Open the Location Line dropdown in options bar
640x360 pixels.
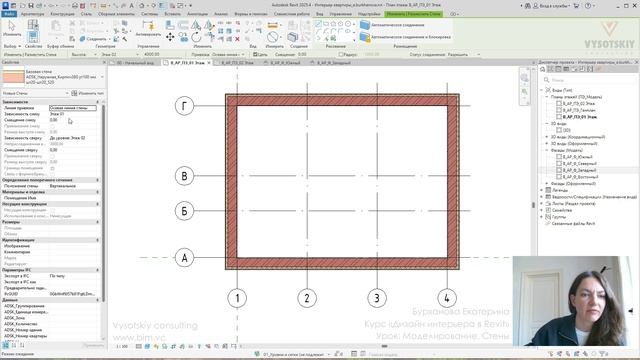[x=229, y=54]
